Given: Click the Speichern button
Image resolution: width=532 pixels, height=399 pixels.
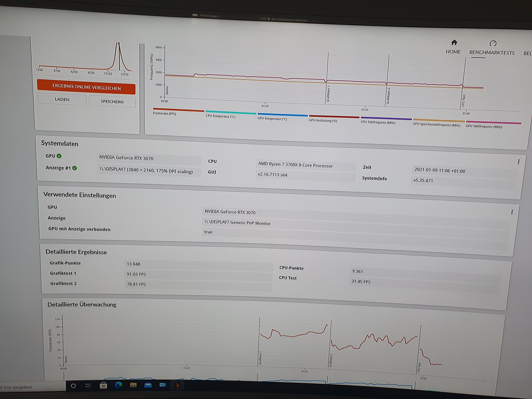Looking at the screenshot, I should click(112, 102).
